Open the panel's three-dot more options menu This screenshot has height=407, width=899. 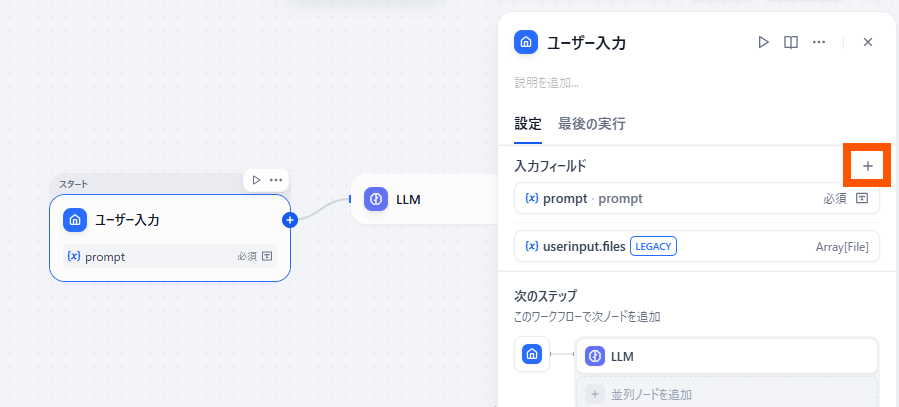tap(818, 42)
